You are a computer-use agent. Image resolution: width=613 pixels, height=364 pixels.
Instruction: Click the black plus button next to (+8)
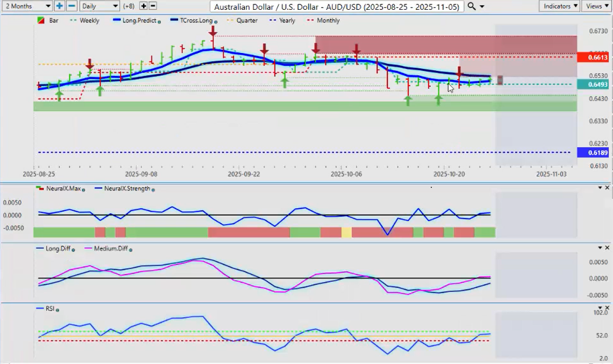(144, 6)
